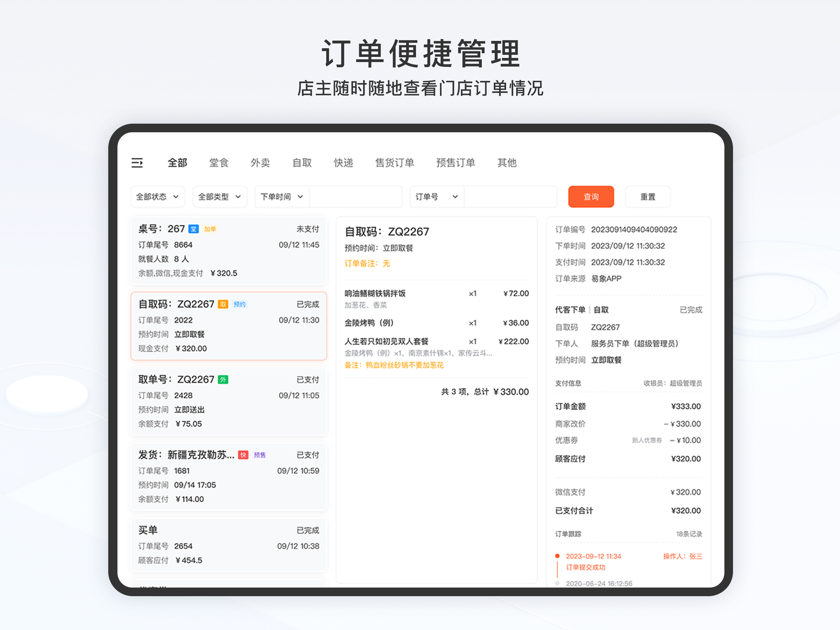Screen dimensions: 840x630
Task: Switch to the 堂食 tab
Action: click(x=219, y=163)
